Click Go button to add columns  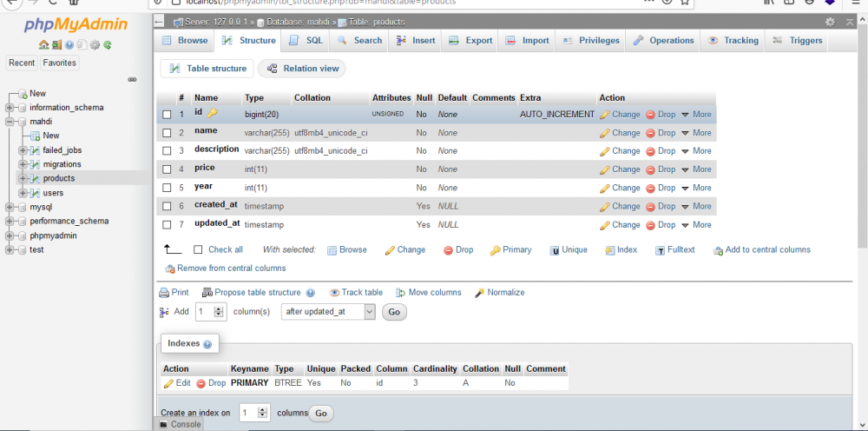pos(394,312)
